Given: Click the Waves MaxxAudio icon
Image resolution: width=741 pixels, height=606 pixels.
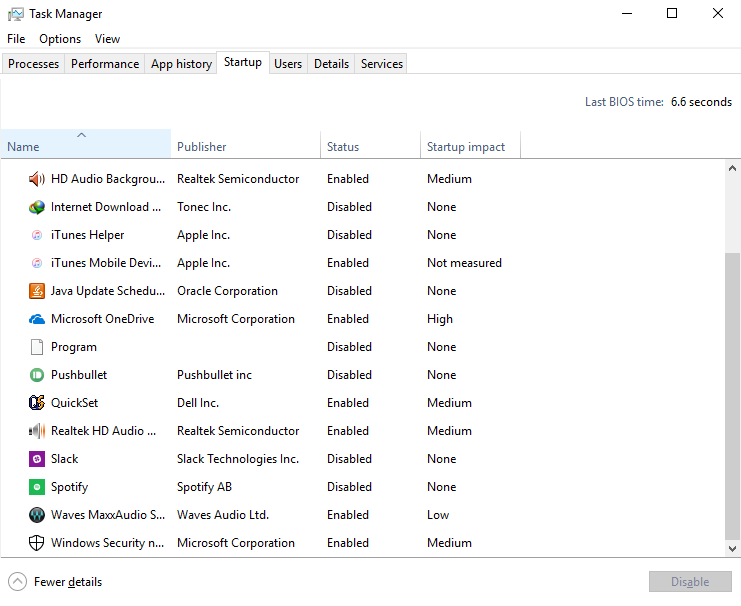Looking at the screenshot, I should click(x=37, y=515).
